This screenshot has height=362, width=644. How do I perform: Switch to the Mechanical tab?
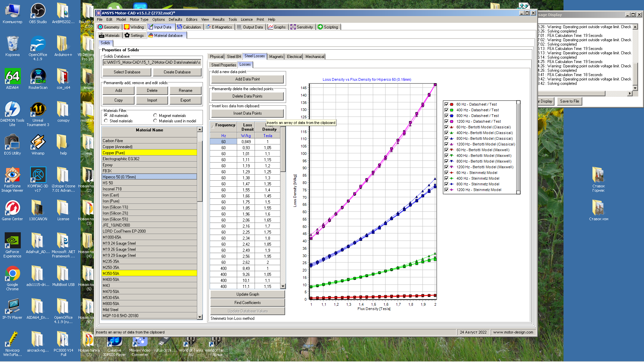tap(315, 57)
